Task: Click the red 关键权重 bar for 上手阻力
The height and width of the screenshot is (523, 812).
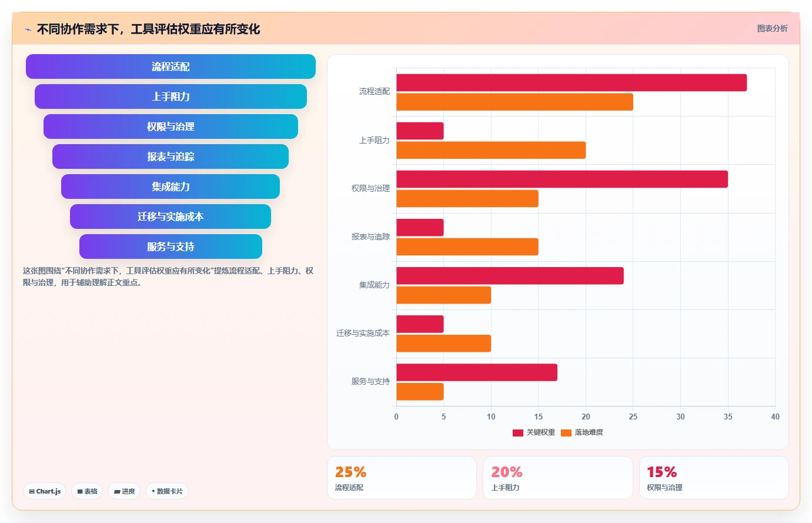Action: pyautogui.click(x=420, y=131)
